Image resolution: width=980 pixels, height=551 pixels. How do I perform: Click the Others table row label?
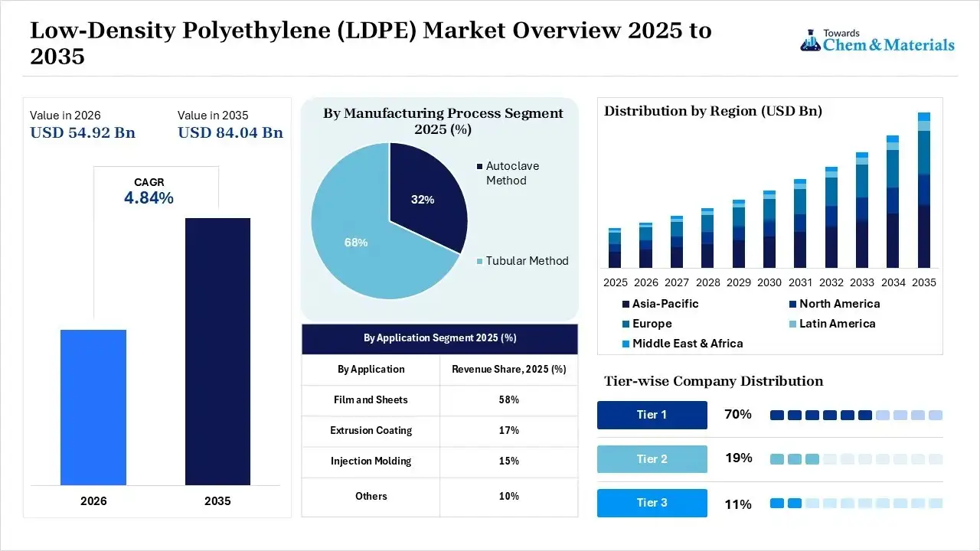coord(371,497)
